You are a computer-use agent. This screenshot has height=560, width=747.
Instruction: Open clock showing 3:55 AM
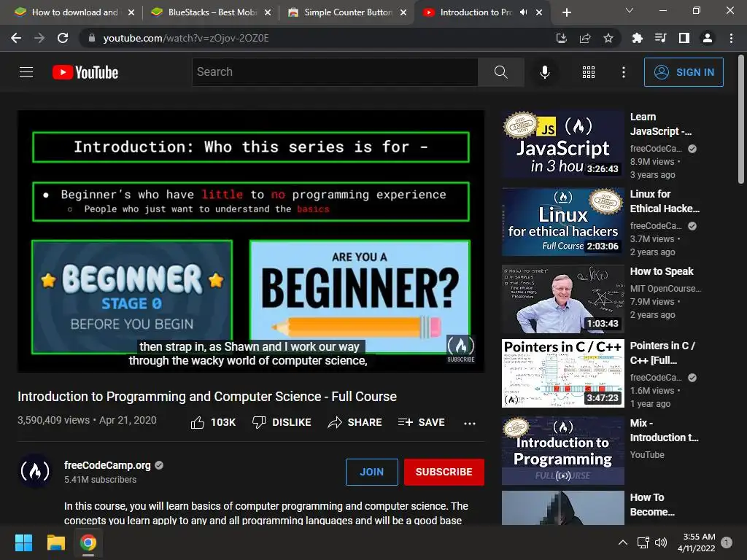click(x=697, y=542)
